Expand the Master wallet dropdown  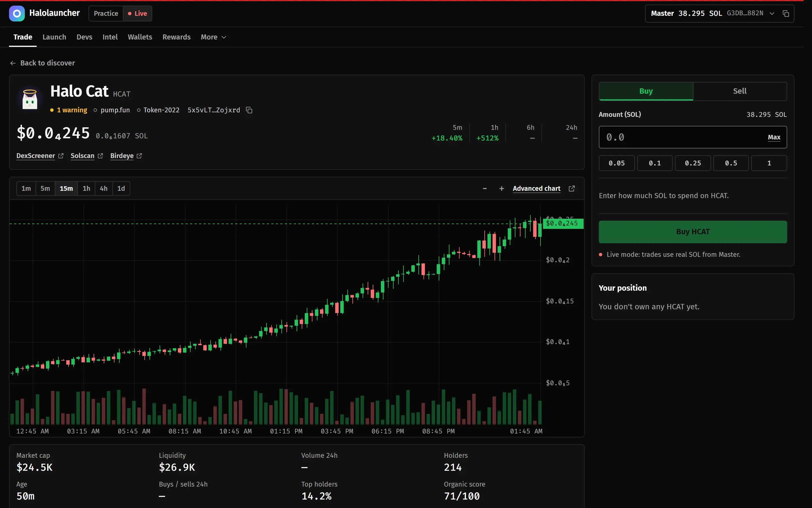point(772,14)
